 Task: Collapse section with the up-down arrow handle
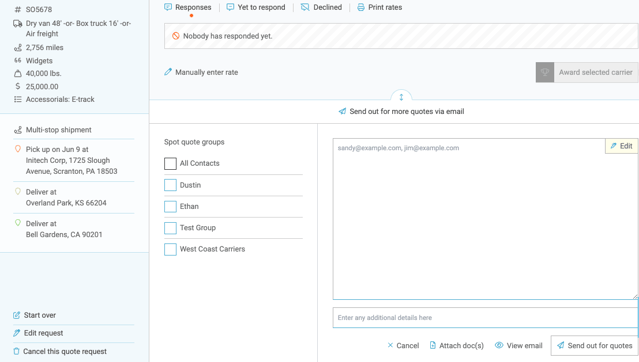click(401, 97)
